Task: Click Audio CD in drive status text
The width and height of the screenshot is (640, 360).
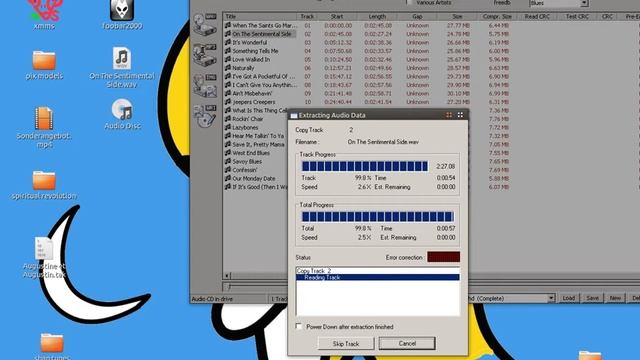Action: [212, 299]
